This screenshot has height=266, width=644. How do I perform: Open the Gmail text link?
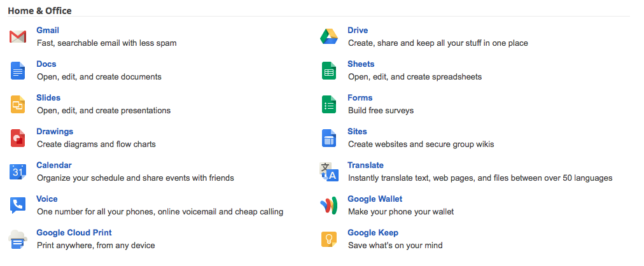pyautogui.click(x=48, y=31)
